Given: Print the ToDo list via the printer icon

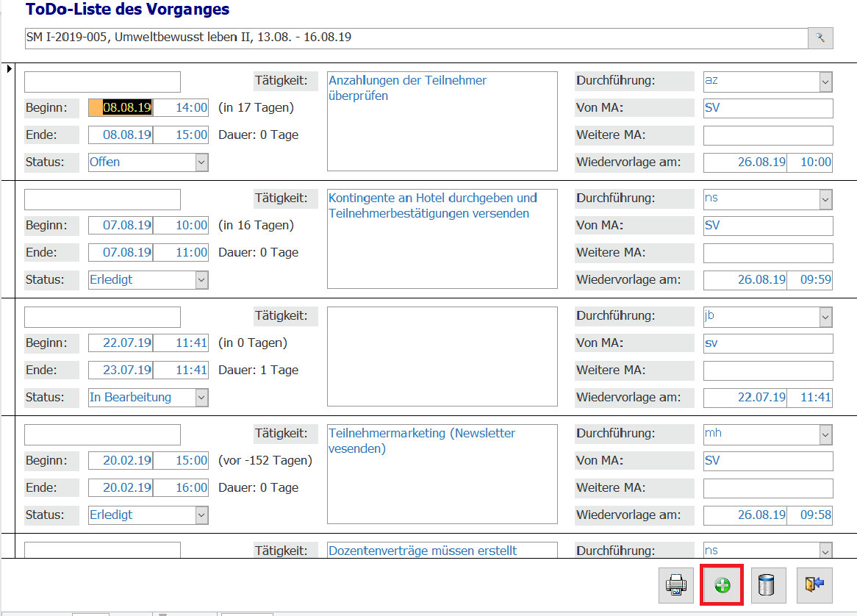Looking at the screenshot, I should click(676, 585).
